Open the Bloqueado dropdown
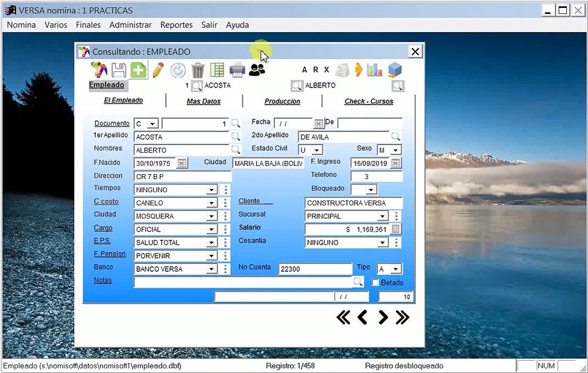Screen dimensions: 588x373 pos(371,190)
